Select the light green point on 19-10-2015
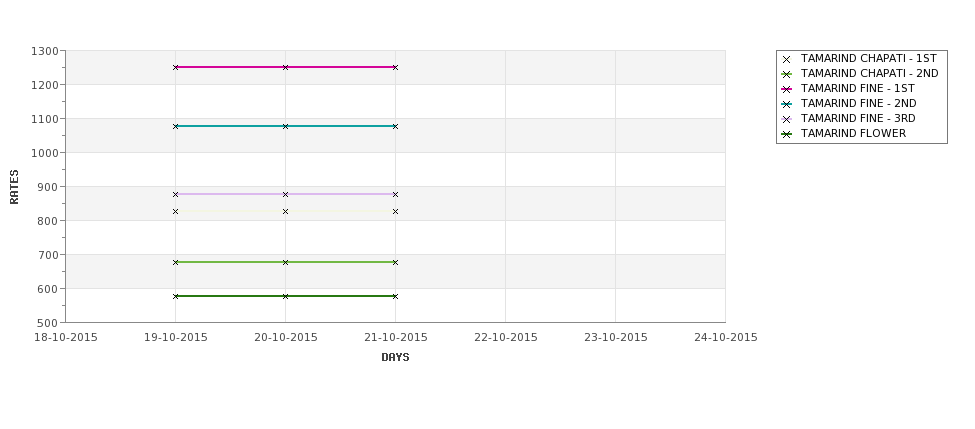Viewport: 975px width, 429px height. pyautogui.click(x=175, y=262)
